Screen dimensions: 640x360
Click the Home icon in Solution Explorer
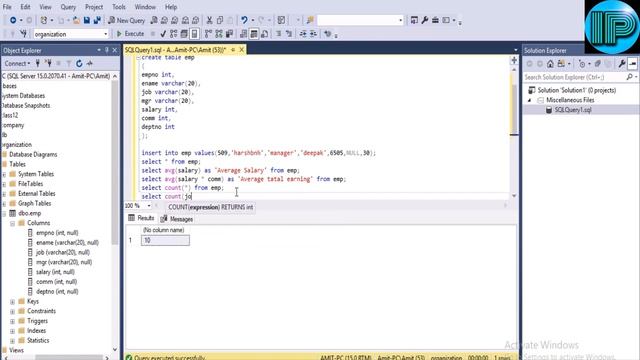pos(550,64)
